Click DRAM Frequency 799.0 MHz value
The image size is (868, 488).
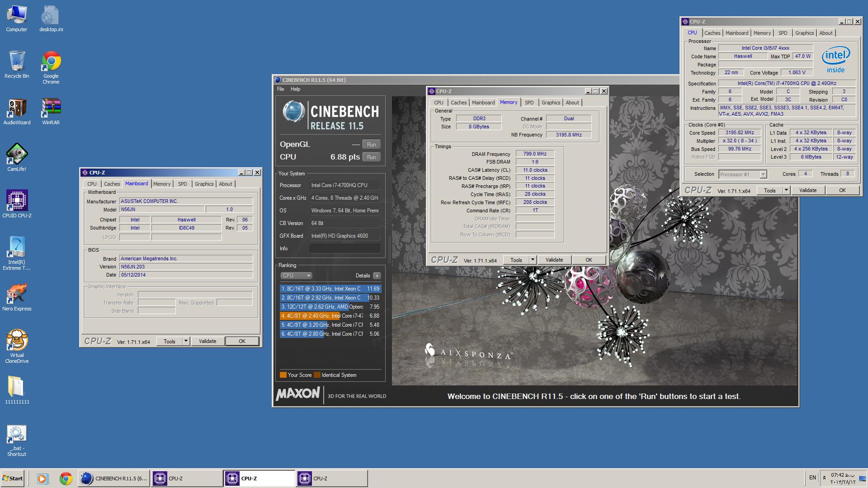[x=535, y=154]
